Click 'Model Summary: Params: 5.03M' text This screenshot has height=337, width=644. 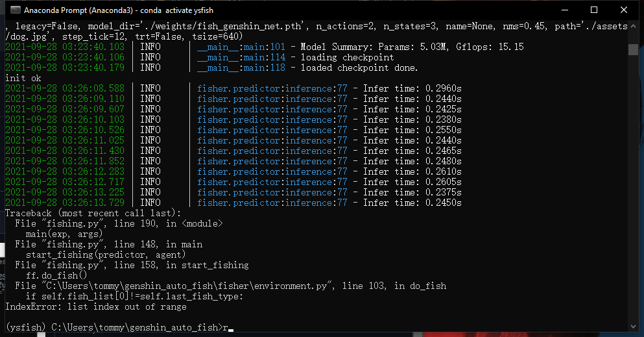coord(374,47)
